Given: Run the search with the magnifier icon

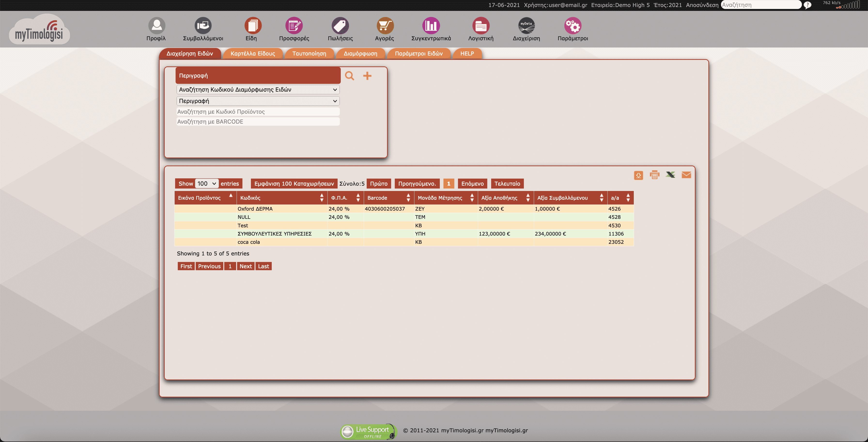Looking at the screenshot, I should tap(350, 76).
